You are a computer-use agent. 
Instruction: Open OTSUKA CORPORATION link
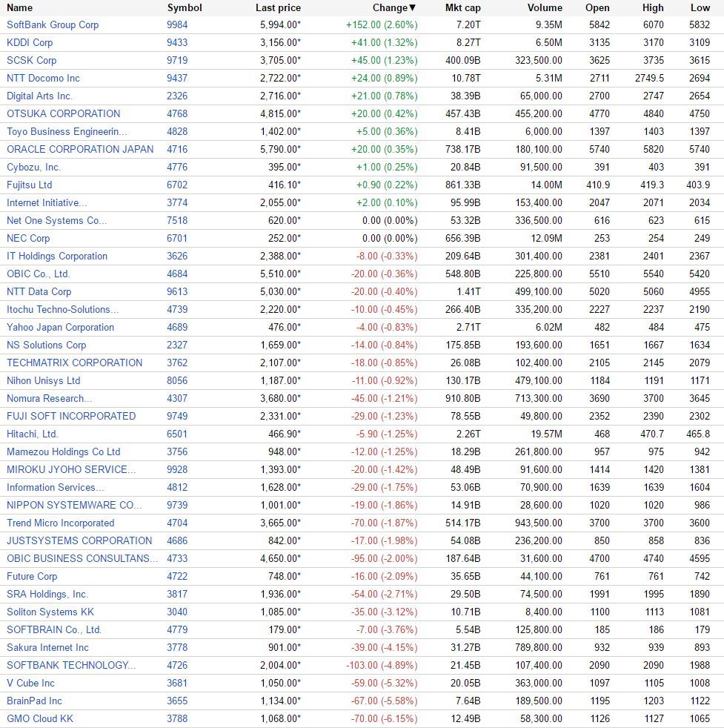pos(64,113)
